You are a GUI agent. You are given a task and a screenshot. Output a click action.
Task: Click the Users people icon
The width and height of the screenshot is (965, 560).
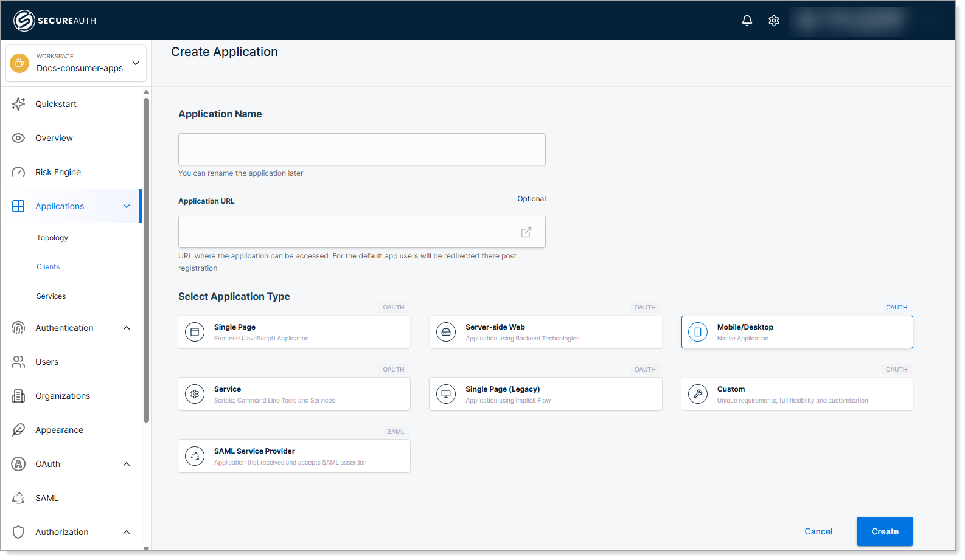[18, 362]
